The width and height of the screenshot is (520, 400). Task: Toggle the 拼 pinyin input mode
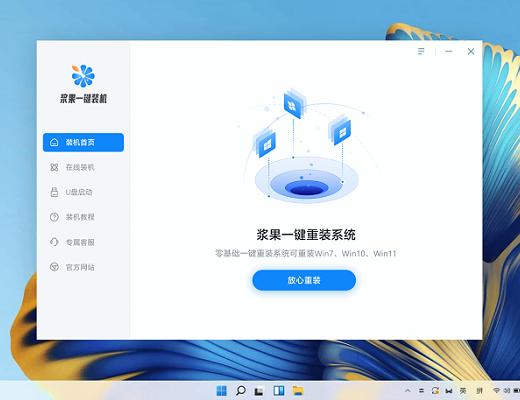pyautogui.click(x=479, y=391)
